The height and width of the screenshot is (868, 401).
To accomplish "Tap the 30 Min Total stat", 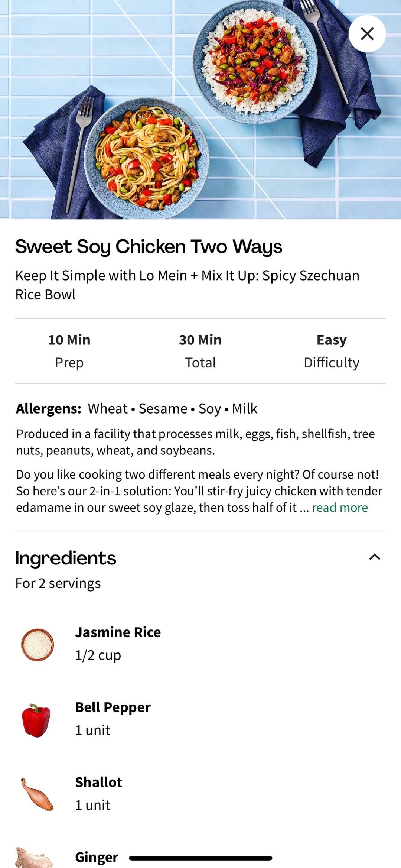I will click(x=200, y=351).
